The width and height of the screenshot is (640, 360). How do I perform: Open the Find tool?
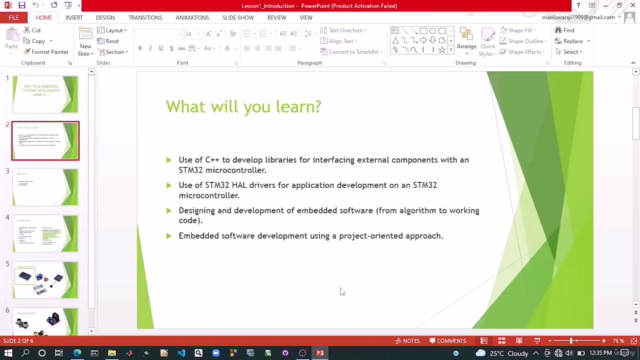[x=565, y=30]
